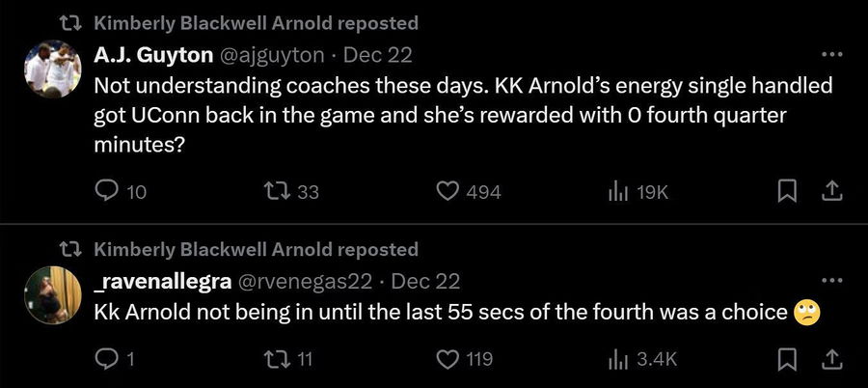
Task: Bookmark A.J. Guyton's tweet
Action: (787, 192)
